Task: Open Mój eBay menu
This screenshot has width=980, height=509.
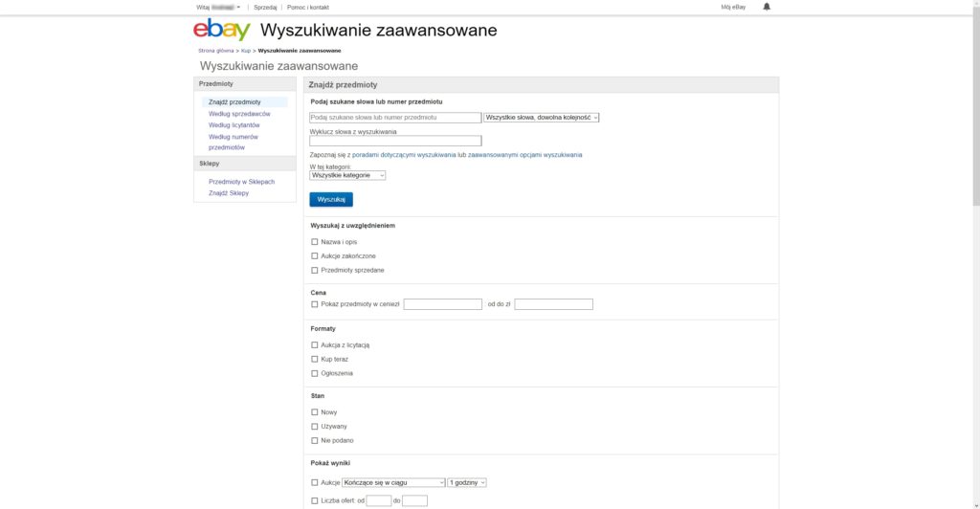Action: 733,7
